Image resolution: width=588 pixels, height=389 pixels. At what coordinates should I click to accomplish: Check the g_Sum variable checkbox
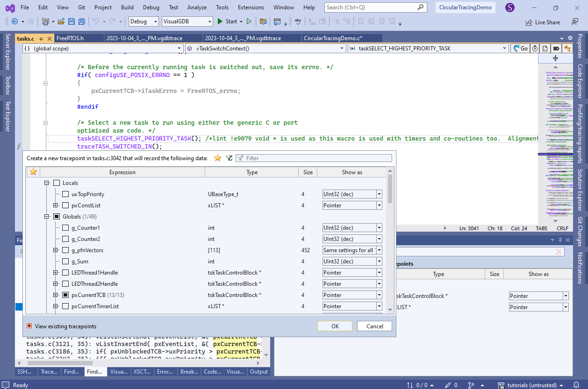[x=65, y=262]
